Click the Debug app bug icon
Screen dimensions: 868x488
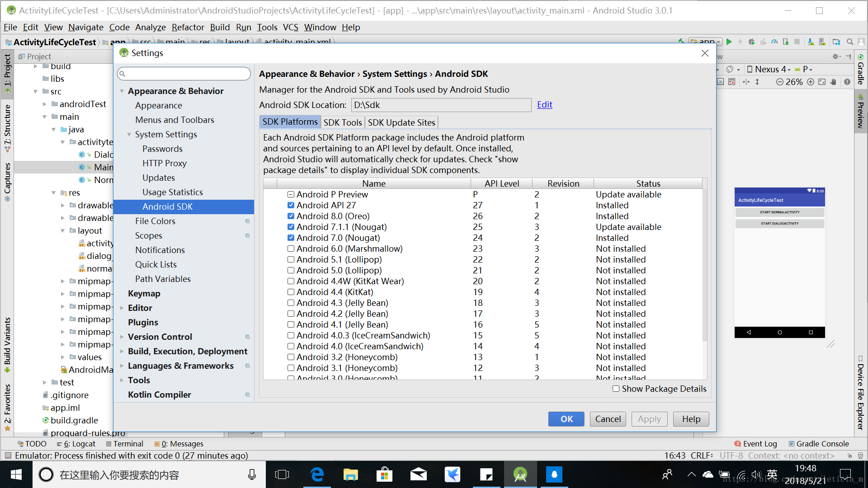[x=751, y=42]
